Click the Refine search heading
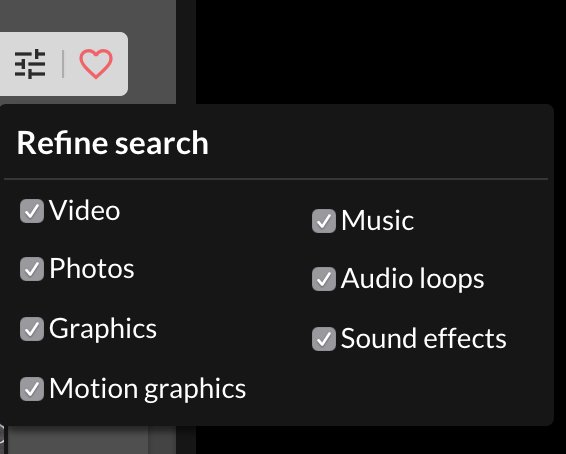The height and width of the screenshot is (454, 566). (x=113, y=143)
